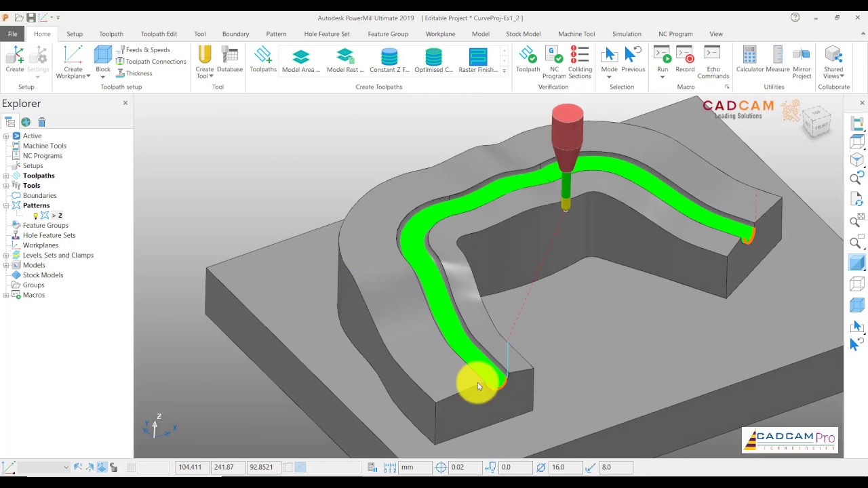
Task: Expand the Active node in Explorer
Action: [x=6, y=136]
